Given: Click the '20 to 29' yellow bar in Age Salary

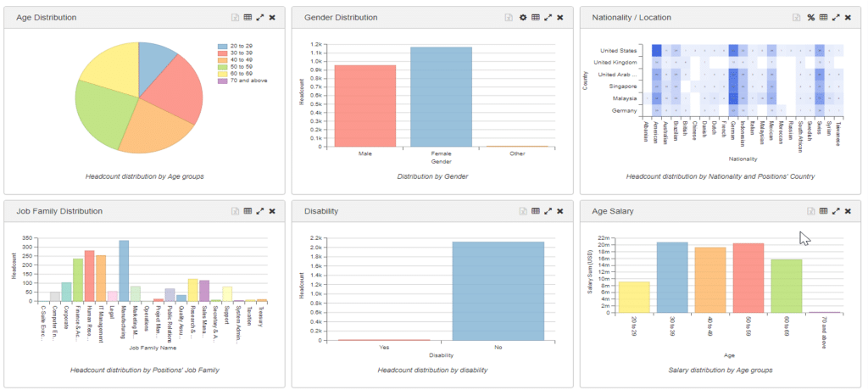Looking at the screenshot, I should click(x=634, y=297).
